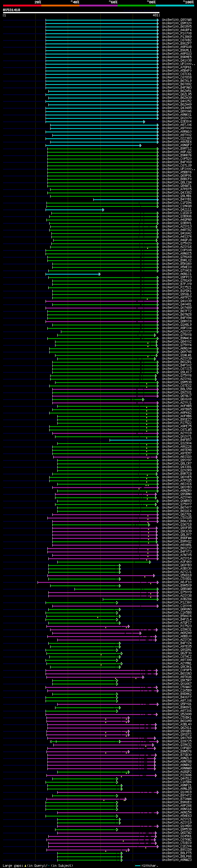The image size is (197, 868).
Task: Select hit label UniRef100_Q84WT1
Action: coord(177,186)
